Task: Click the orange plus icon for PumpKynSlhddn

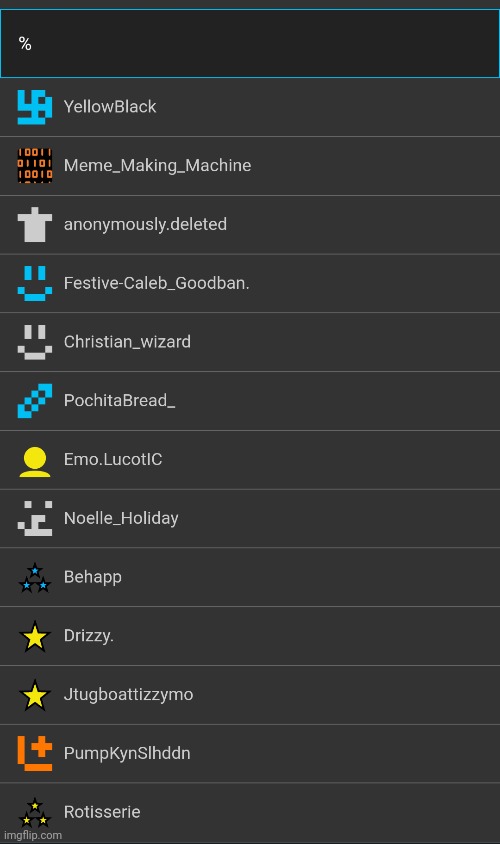Action: coord(34,753)
